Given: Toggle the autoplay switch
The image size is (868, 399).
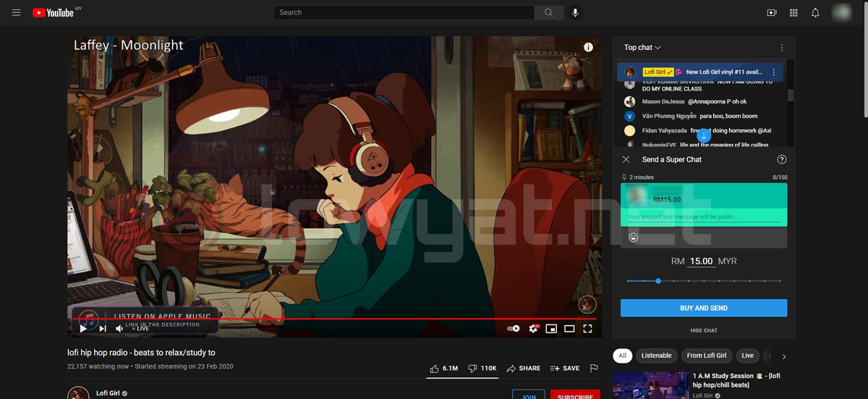Looking at the screenshot, I should tap(514, 329).
